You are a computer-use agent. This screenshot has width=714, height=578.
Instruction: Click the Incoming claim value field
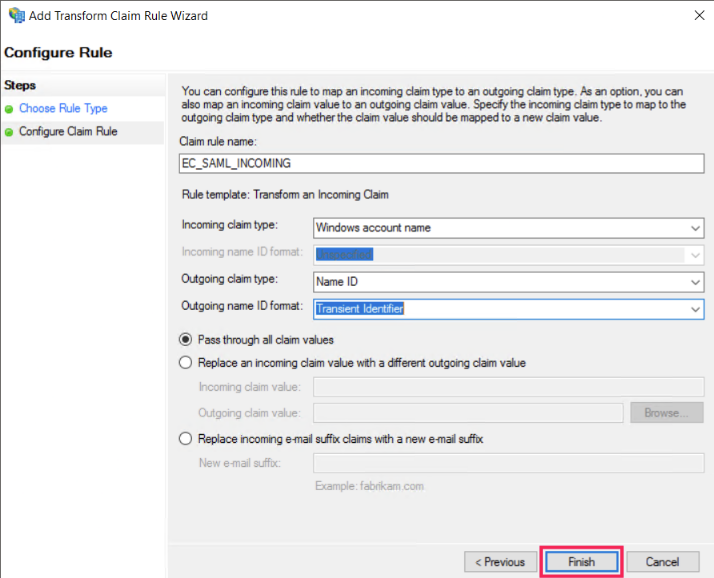click(508, 387)
